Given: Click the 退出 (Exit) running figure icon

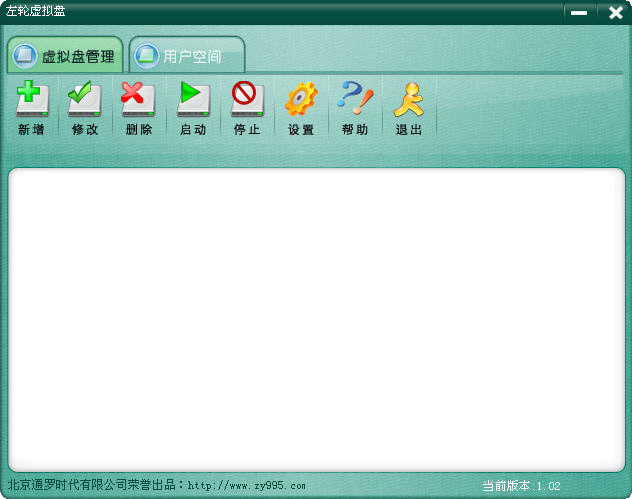Looking at the screenshot, I should point(409,100).
